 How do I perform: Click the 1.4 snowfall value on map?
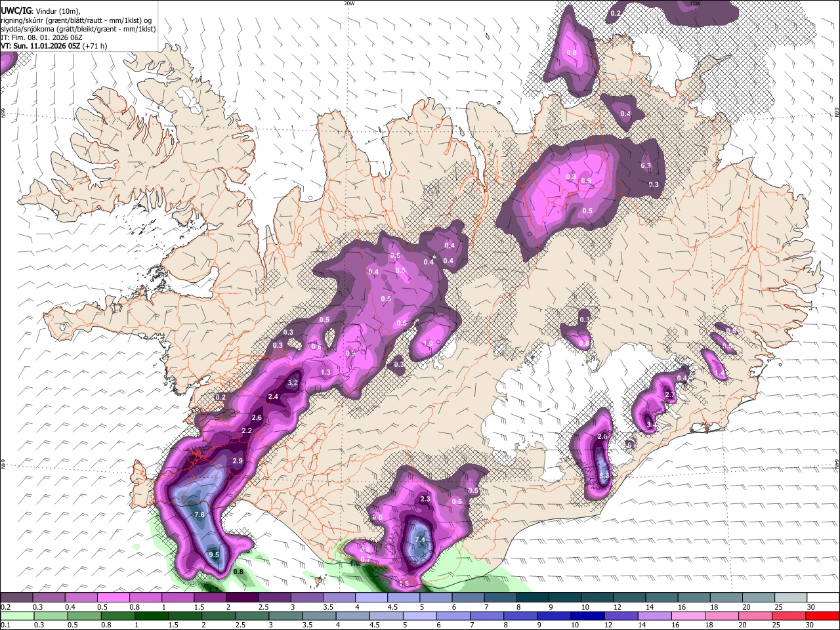[x=720, y=373]
